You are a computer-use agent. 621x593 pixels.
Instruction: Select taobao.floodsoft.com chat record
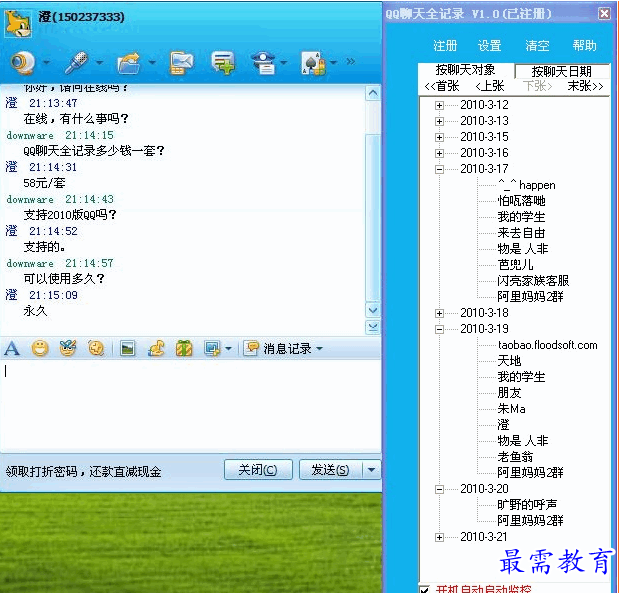pos(547,345)
